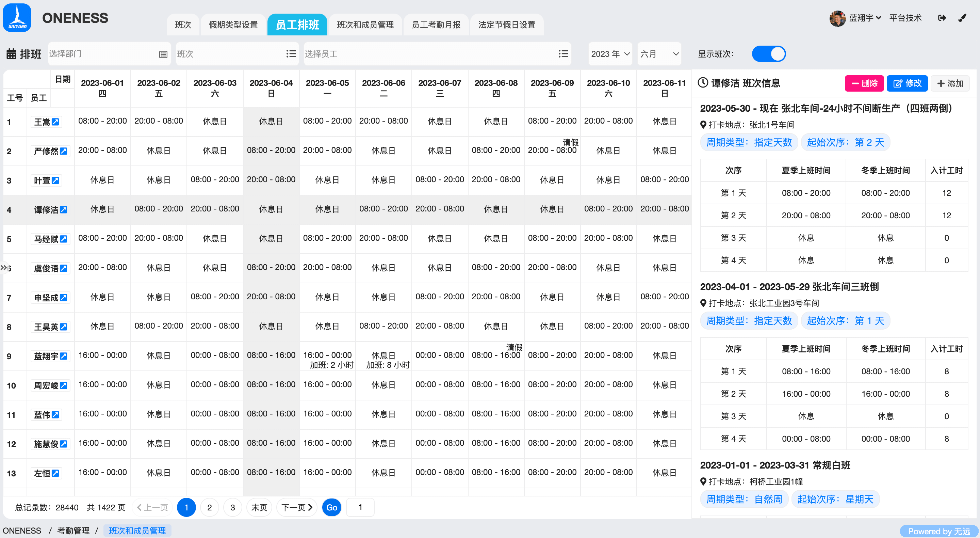This screenshot has height=538, width=980.
Task: Switch to 法定节假日设置 tab
Action: coord(506,25)
